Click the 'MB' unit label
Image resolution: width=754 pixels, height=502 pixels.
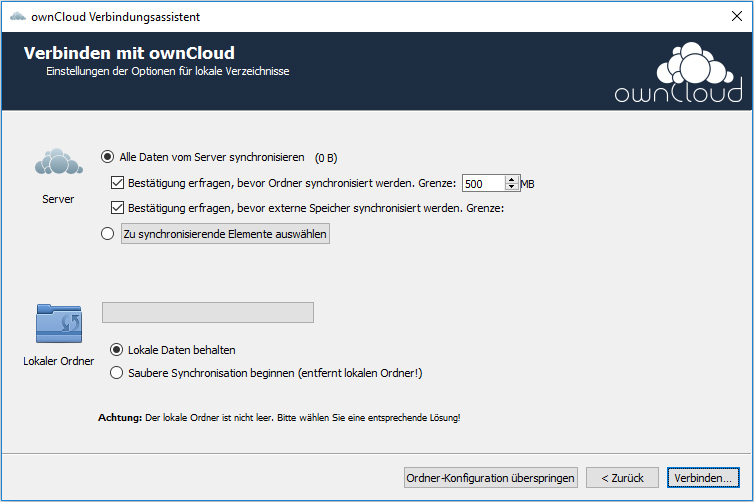[x=528, y=184]
